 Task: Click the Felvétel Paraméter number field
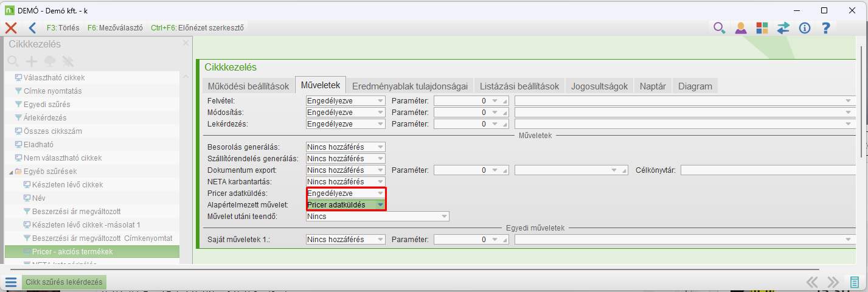[x=471, y=101]
